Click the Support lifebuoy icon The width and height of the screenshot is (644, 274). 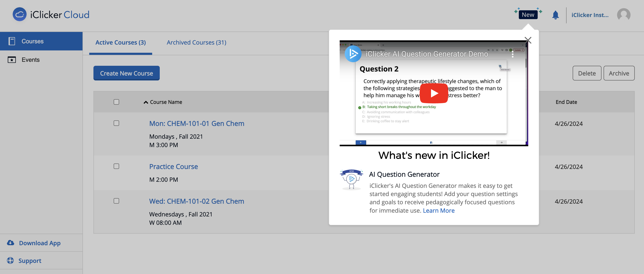[x=10, y=260]
